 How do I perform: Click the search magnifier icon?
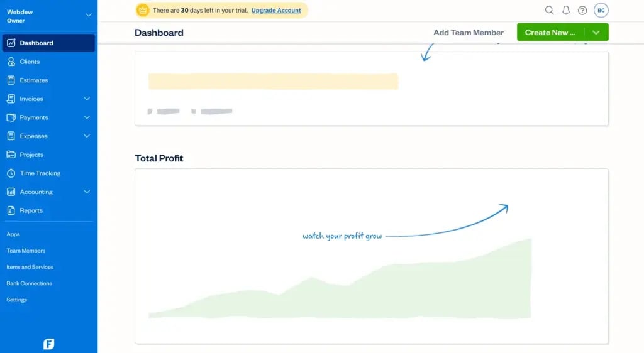(x=549, y=10)
